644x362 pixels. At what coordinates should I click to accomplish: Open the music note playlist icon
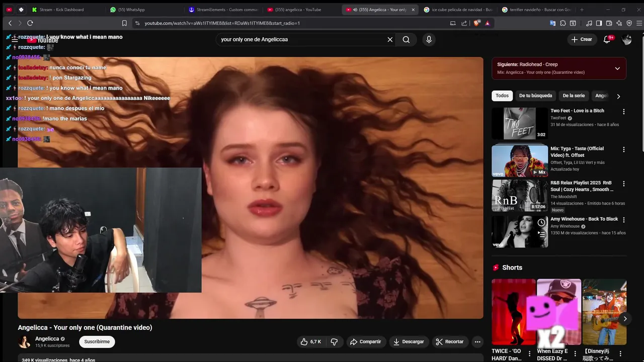click(x=589, y=23)
